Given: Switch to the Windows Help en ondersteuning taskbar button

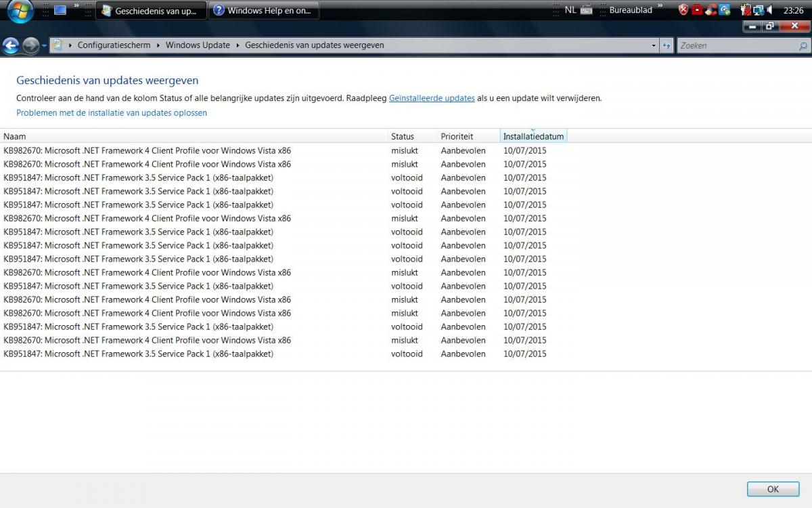Looking at the screenshot, I should tap(263, 11).
